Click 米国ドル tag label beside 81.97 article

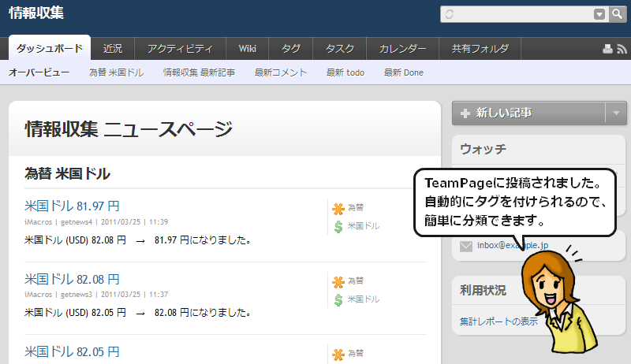364,226
